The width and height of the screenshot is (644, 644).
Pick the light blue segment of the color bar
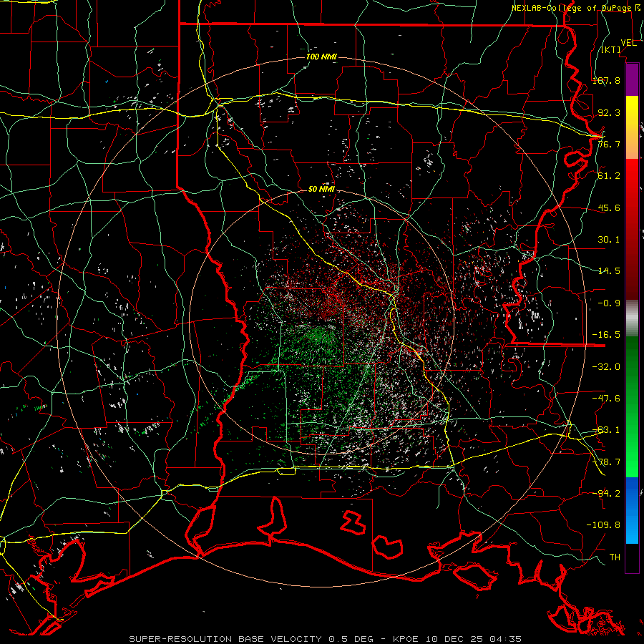[x=632, y=528]
